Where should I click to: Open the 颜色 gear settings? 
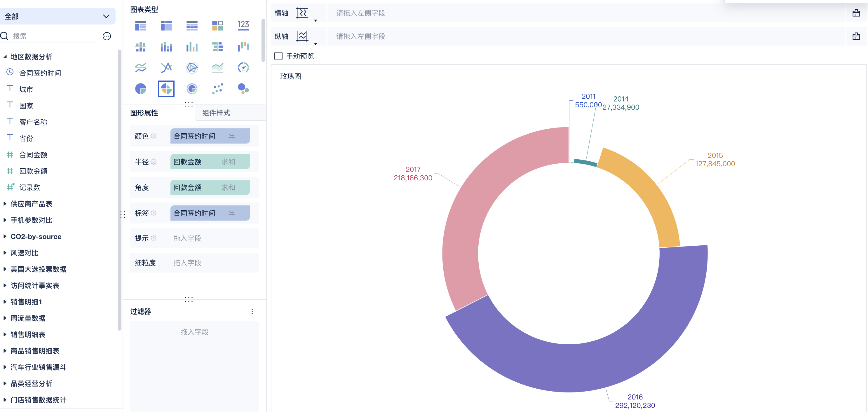coord(154,136)
